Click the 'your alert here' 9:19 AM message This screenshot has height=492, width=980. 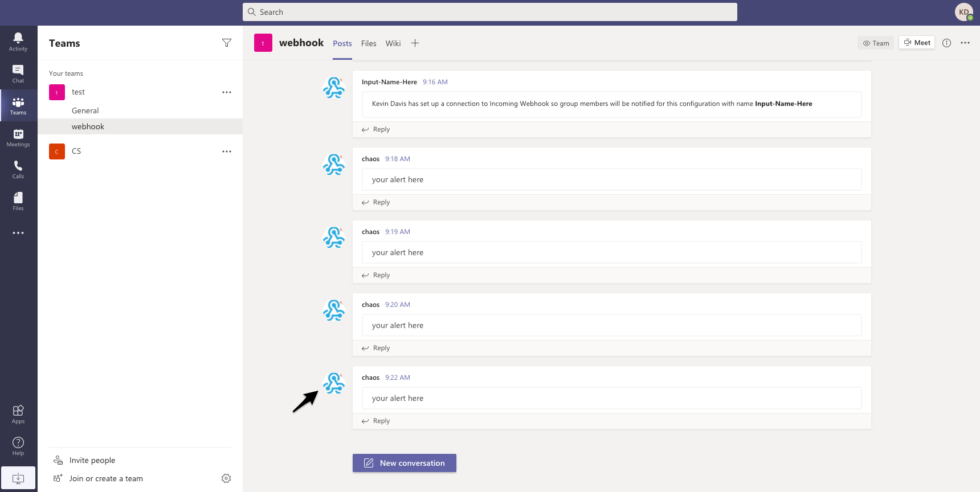(x=612, y=252)
